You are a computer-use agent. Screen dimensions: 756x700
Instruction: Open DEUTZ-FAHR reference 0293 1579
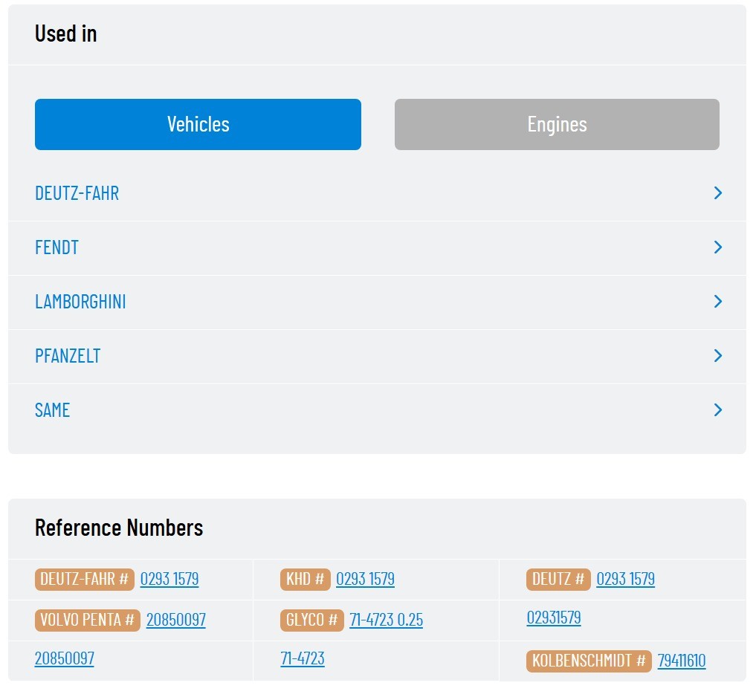(169, 579)
